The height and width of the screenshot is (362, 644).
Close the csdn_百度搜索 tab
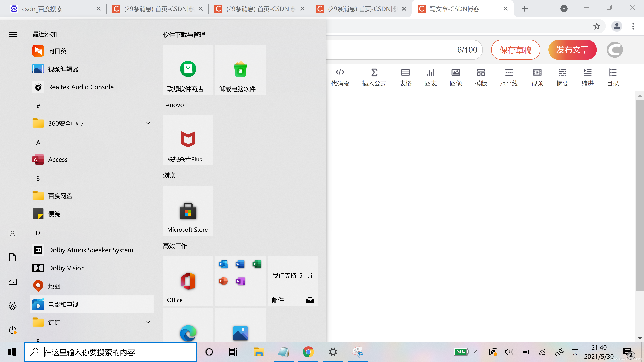tap(98, 9)
